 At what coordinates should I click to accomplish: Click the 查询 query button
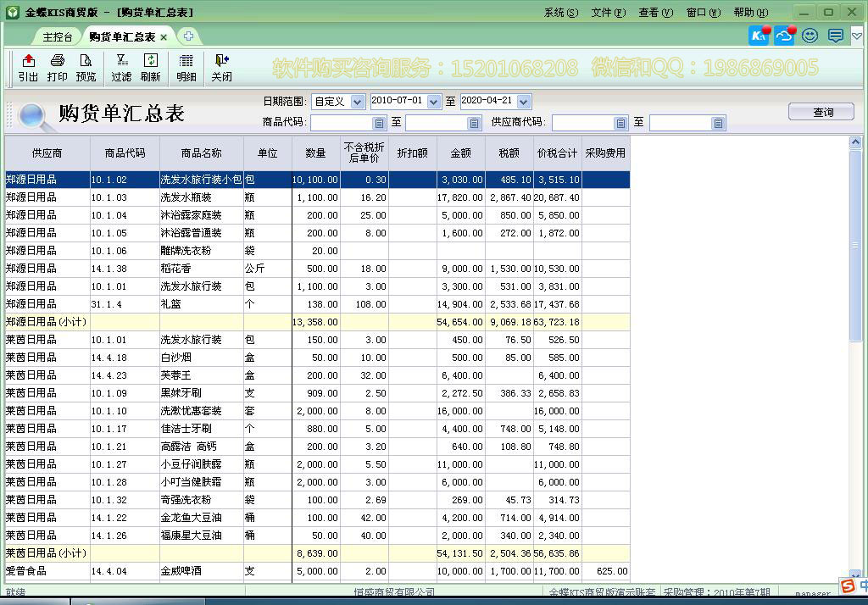[821, 111]
